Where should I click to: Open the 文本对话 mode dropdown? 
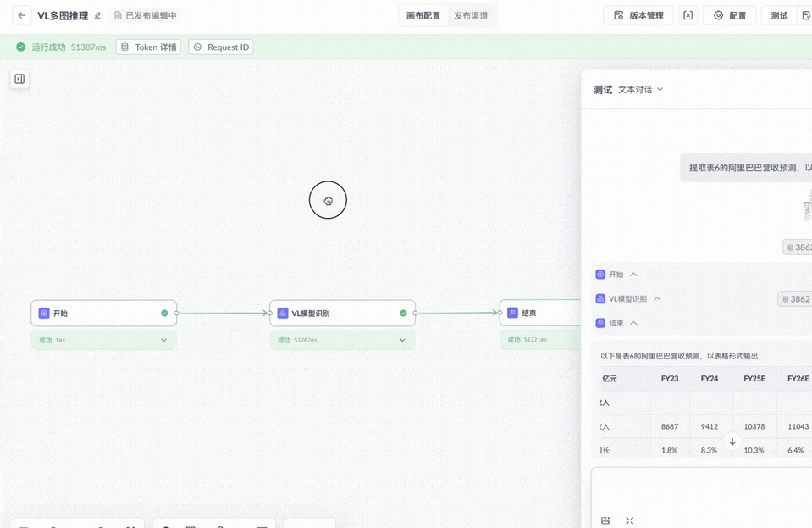tap(641, 90)
